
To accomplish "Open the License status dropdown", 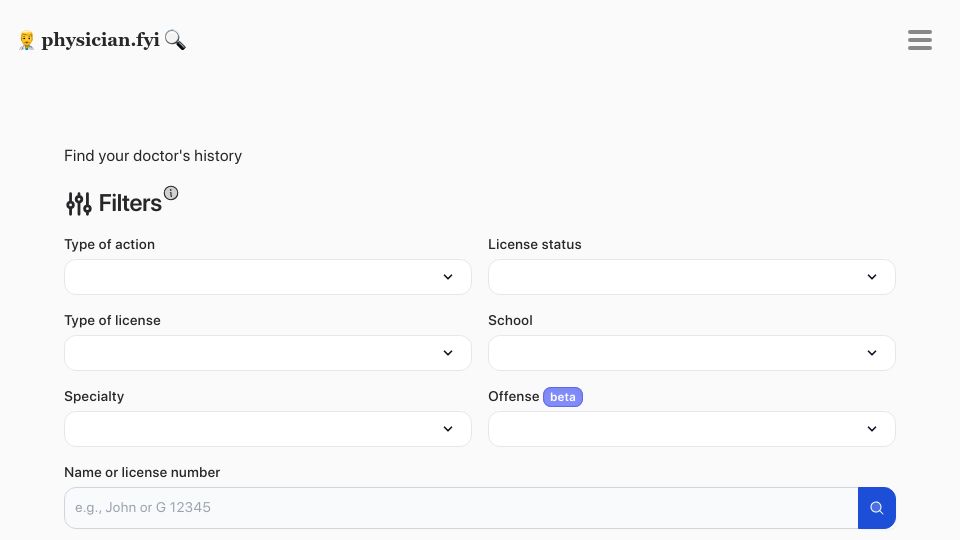I will (692, 277).
